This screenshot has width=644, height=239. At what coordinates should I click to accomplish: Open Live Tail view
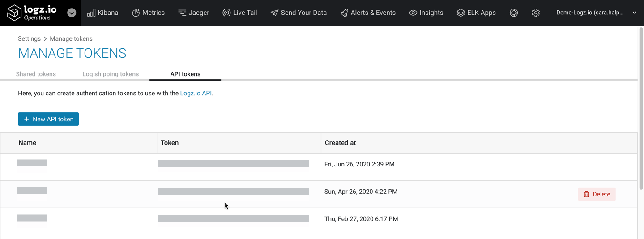[239, 13]
